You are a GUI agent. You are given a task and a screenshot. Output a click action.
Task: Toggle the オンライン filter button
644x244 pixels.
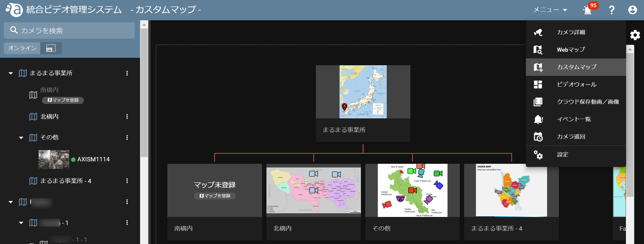[x=22, y=48]
